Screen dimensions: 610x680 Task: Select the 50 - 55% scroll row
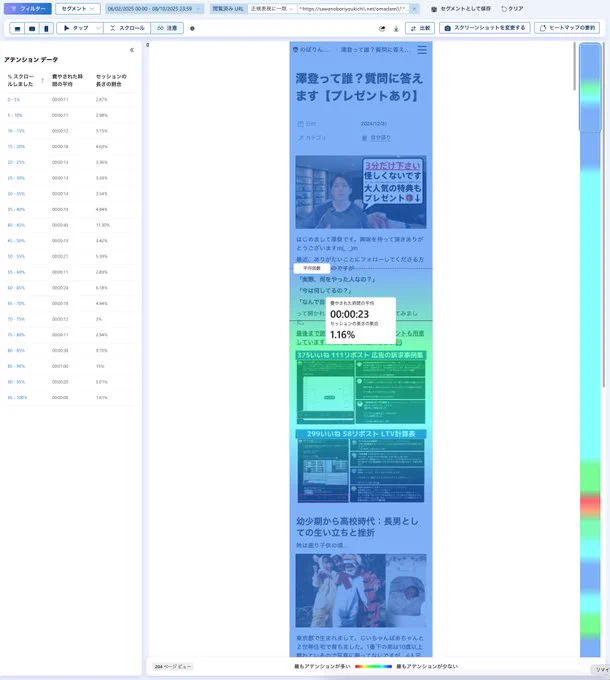pos(69,256)
